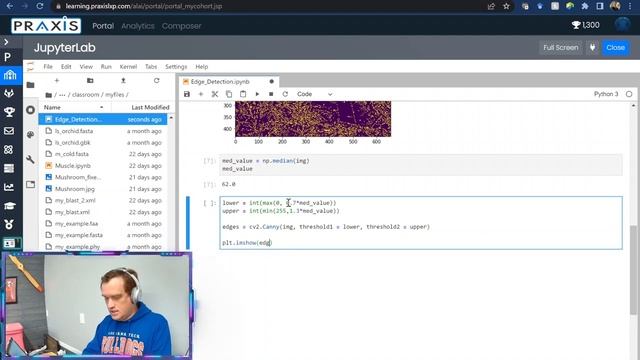Insert a cell below with plus icon
The image size is (640, 360).
[x=201, y=94]
